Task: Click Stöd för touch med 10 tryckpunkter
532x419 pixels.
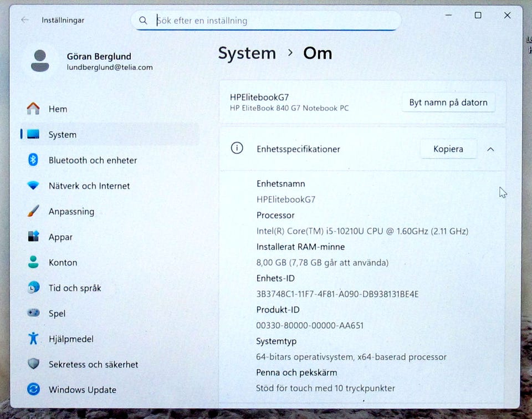Action: click(x=325, y=388)
